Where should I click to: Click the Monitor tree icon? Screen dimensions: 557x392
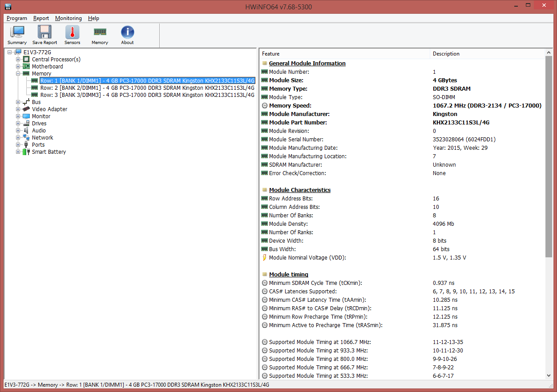pyautogui.click(x=27, y=116)
